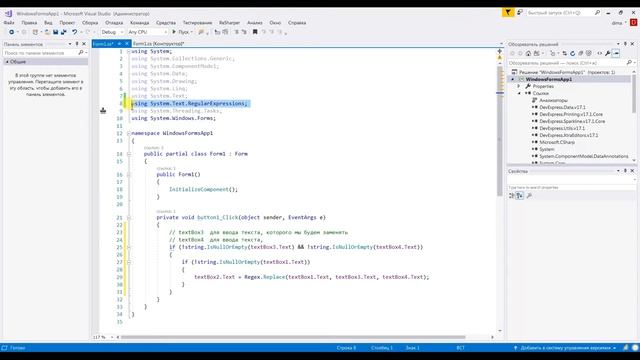Viewport: 640px width, 360px height.
Task: Collapse the General (Общие) toolbox group
Action: click(x=7, y=62)
